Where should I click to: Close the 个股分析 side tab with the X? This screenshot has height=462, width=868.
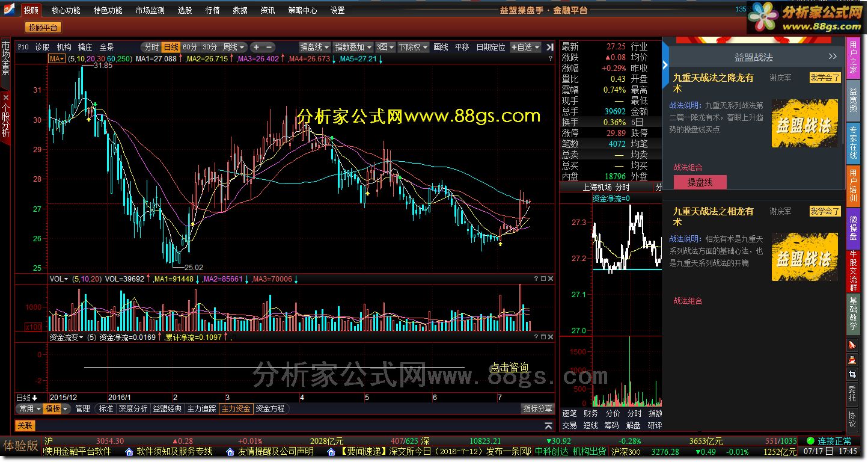coord(6,97)
